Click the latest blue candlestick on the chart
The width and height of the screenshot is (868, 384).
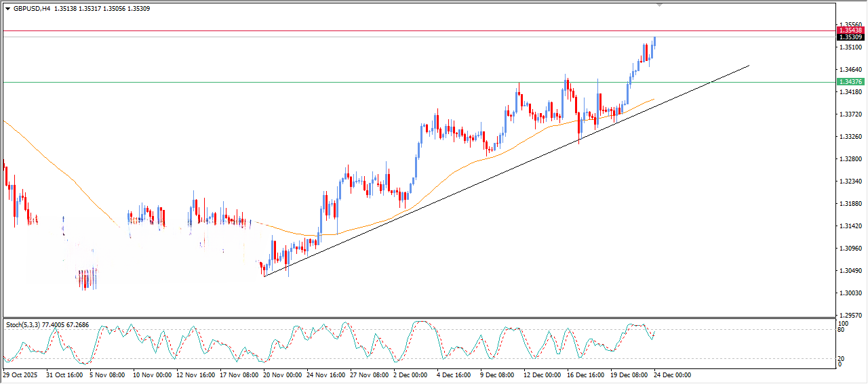[x=654, y=42]
